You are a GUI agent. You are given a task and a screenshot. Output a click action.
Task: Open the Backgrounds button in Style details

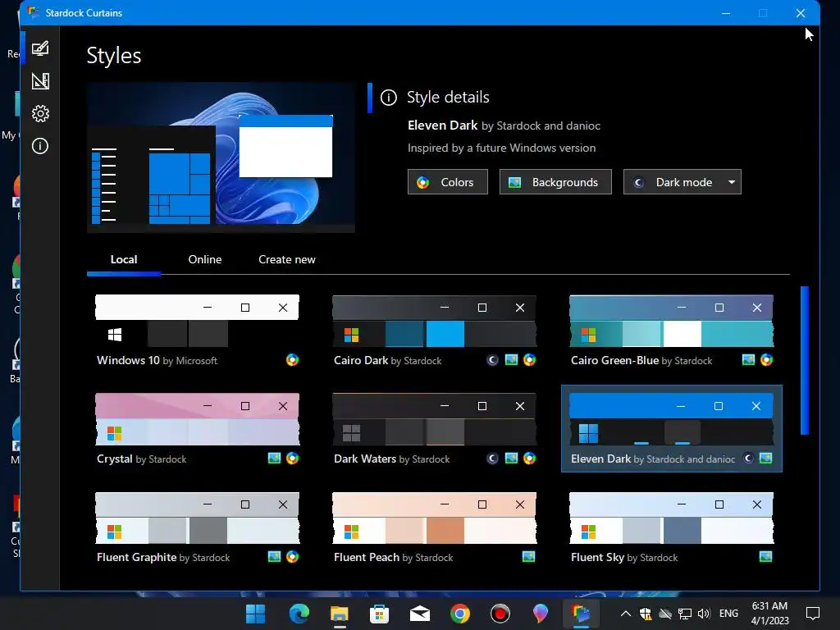click(555, 182)
